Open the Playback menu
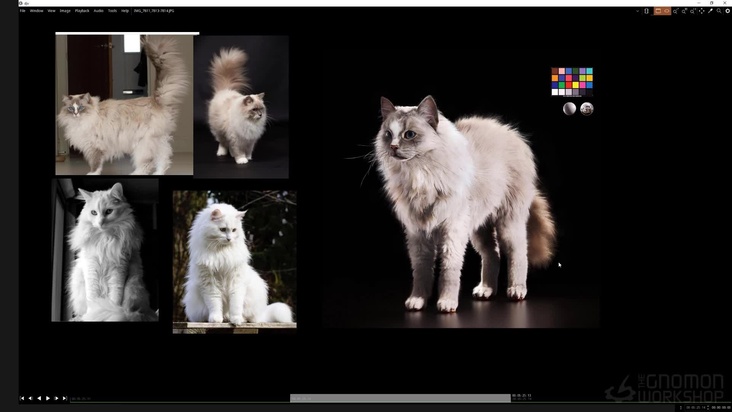The image size is (732, 412). tap(82, 11)
